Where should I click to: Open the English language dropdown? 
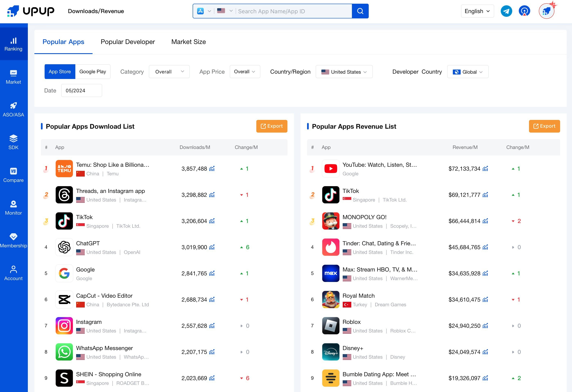(477, 11)
